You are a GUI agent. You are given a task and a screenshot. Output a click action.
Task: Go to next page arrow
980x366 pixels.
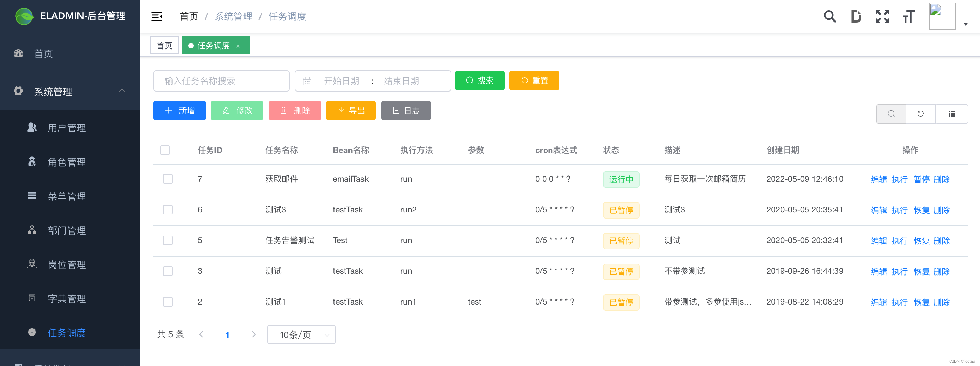tap(254, 334)
